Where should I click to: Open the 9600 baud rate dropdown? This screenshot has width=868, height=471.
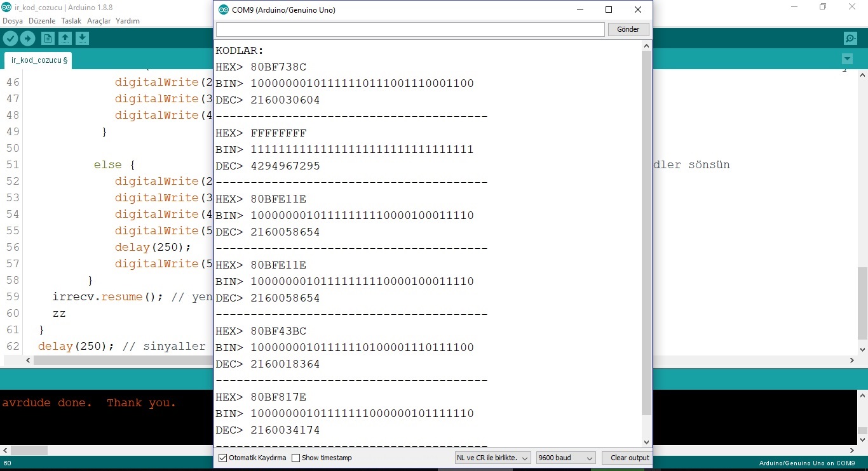564,458
